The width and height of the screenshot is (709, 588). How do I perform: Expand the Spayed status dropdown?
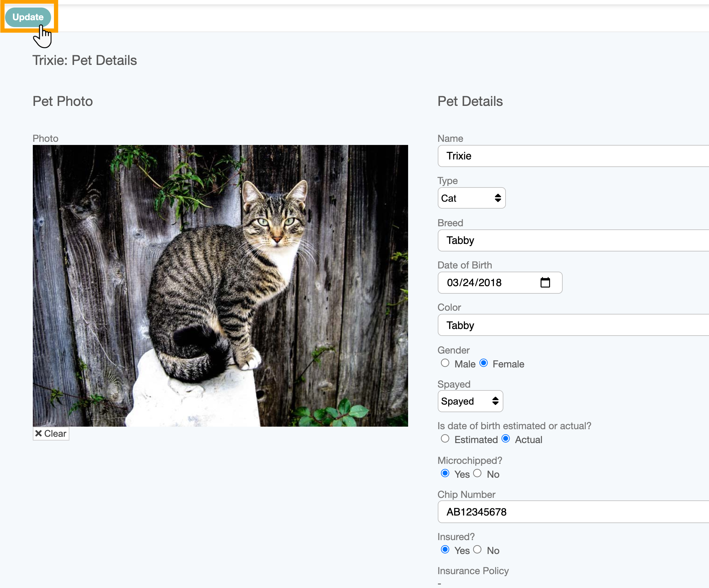(471, 401)
